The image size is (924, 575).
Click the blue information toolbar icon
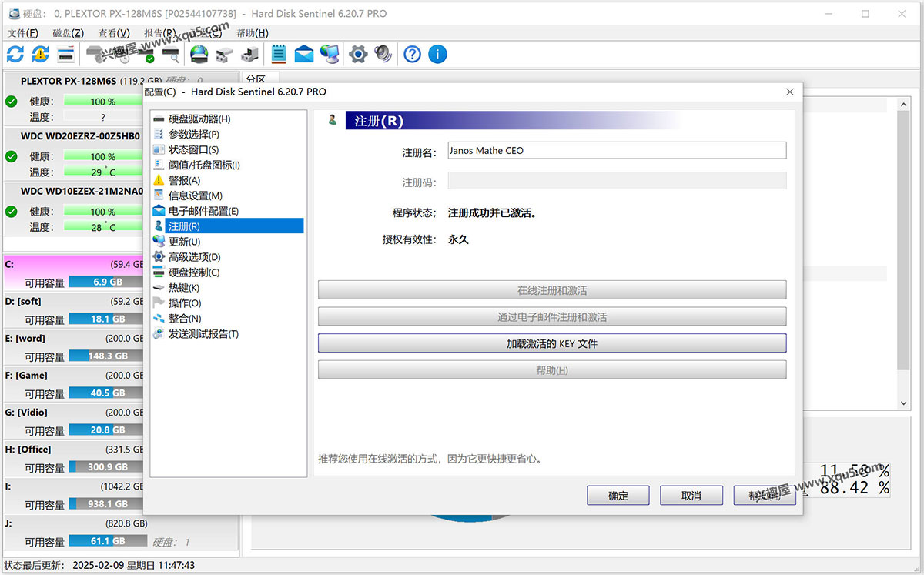click(437, 54)
